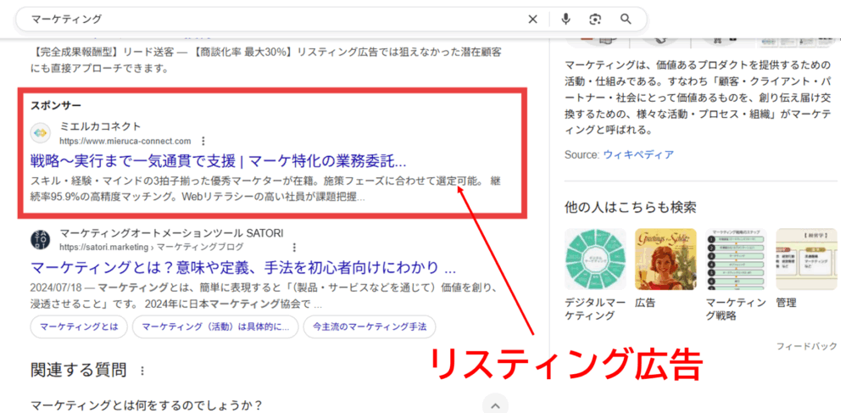868x413 pixels.
Task: Click the ミエルカコネクト site name
Action: [x=100, y=126]
